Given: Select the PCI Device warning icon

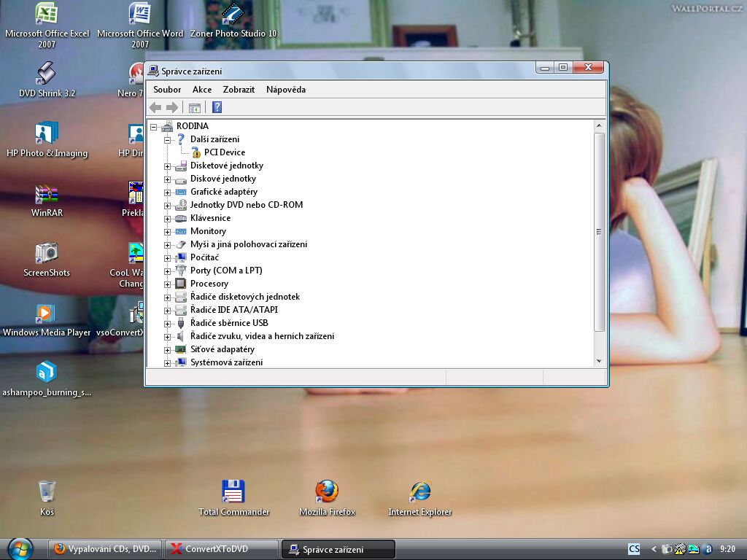Looking at the screenshot, I should click(x=196, y=152).
